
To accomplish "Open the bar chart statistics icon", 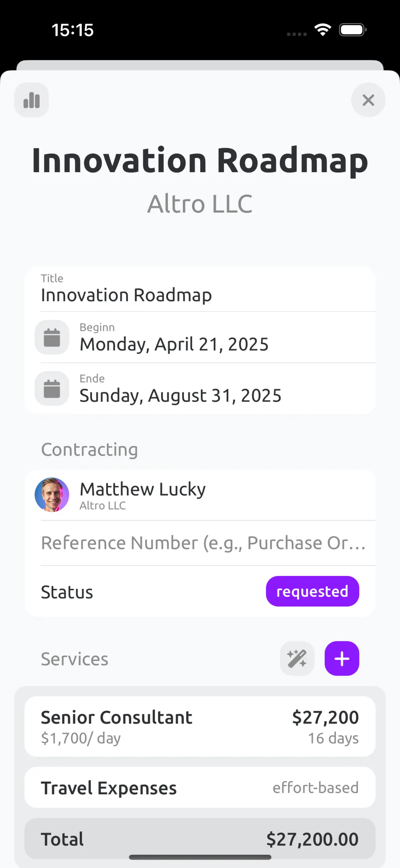I will click(x=31, y=100).
